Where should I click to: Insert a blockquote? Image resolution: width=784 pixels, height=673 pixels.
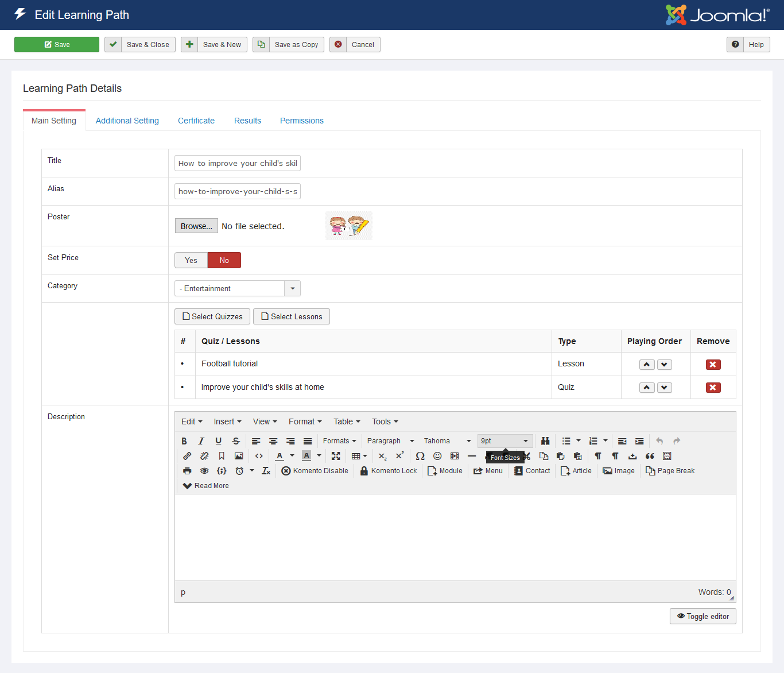click(650, 456)
